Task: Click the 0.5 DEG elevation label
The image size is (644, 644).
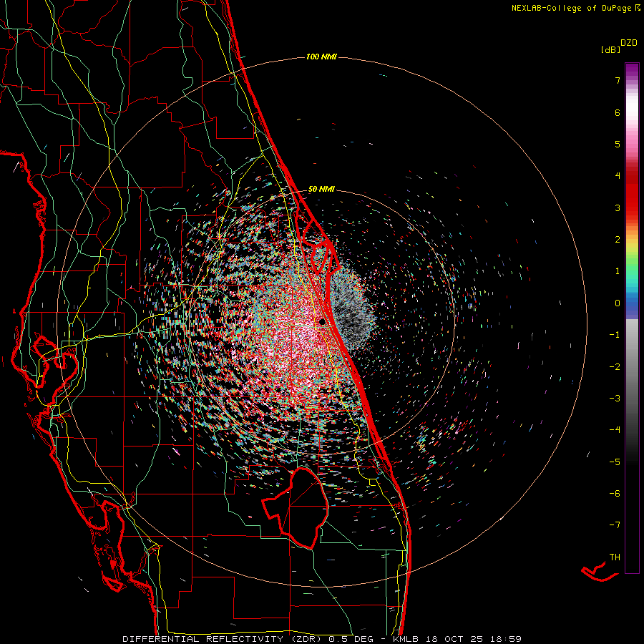Action: tap(351, 639)
